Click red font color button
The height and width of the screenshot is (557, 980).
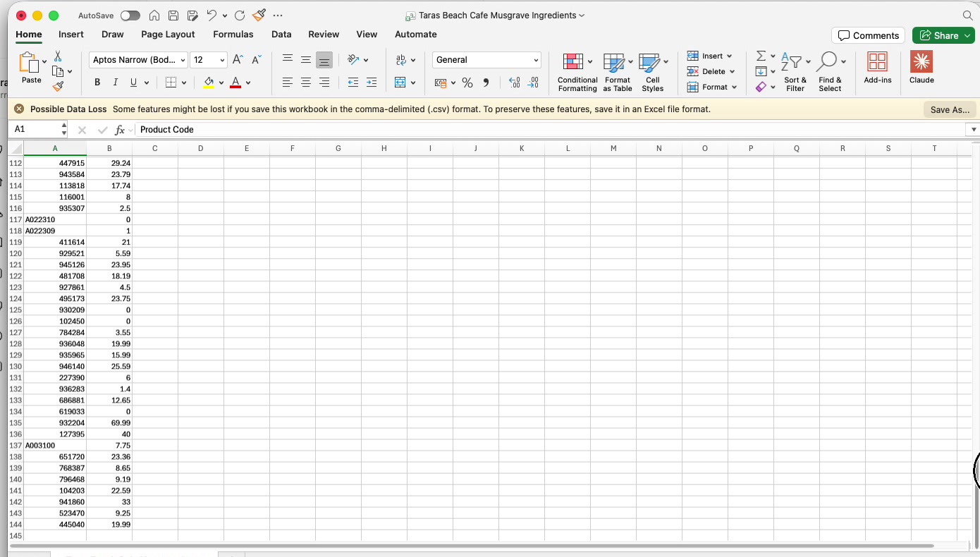(235, 82)
